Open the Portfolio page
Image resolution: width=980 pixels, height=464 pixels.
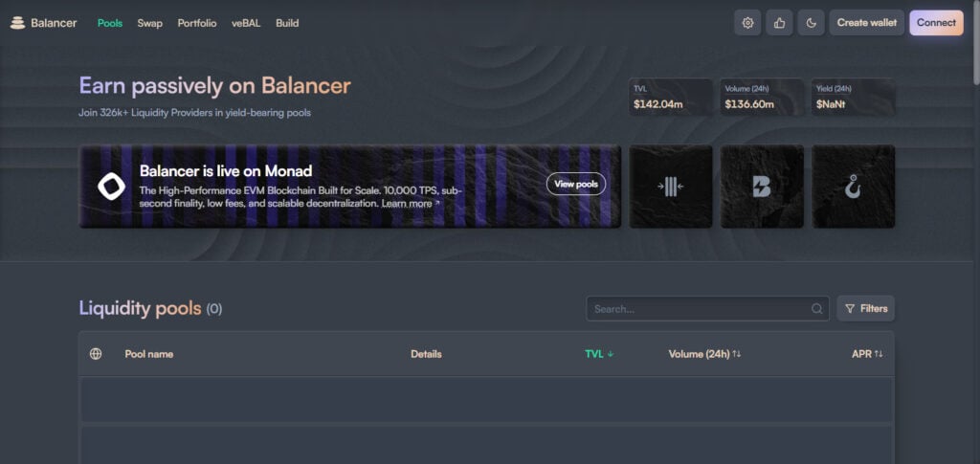click(x=197, y=23)
